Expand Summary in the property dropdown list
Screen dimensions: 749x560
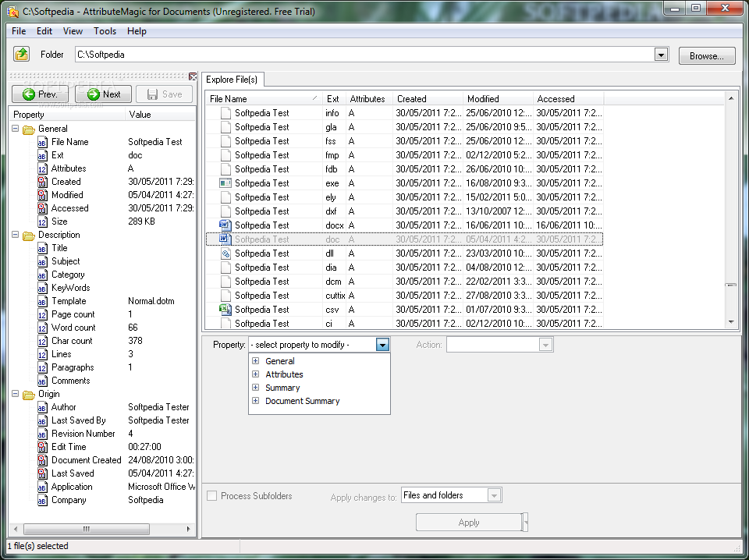256,387
